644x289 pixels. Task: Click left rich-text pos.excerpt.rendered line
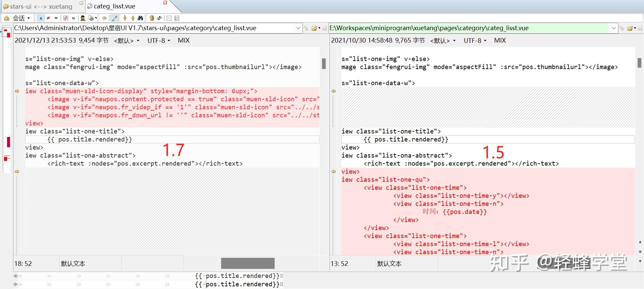[145, 164]
